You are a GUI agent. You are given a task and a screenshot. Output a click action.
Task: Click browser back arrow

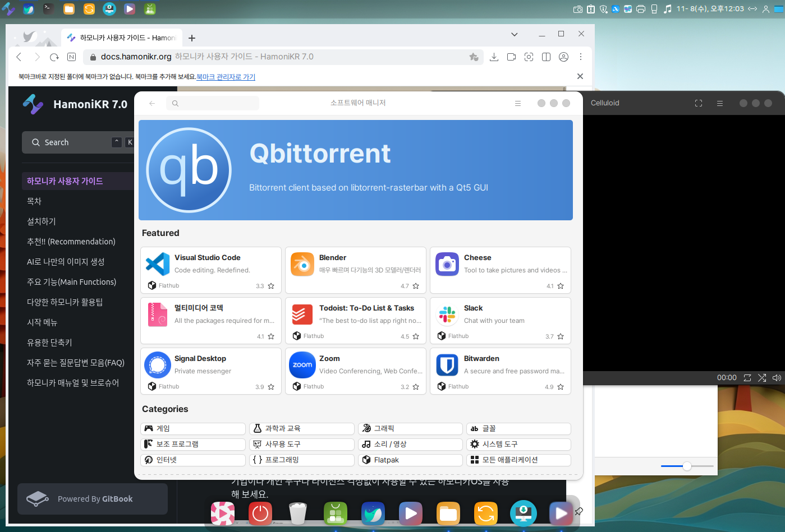coord(19,57)
